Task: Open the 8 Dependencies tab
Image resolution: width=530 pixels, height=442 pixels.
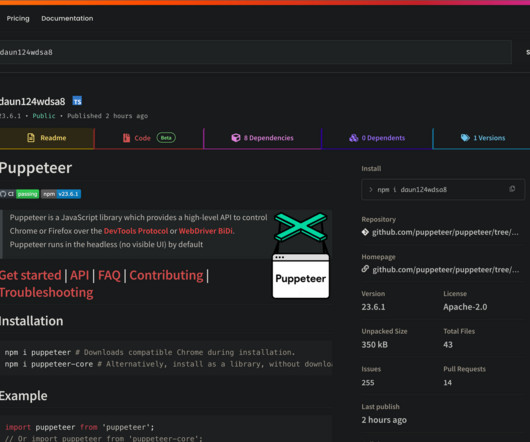Action: pyautogui.click(x=263, y=138)
